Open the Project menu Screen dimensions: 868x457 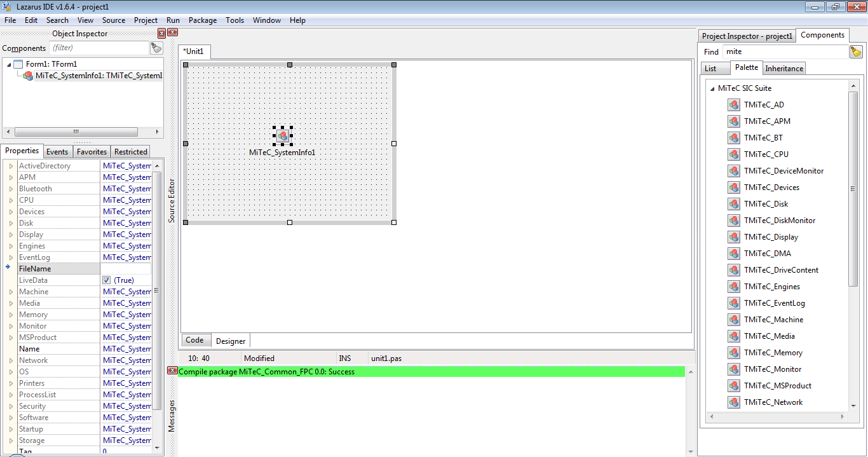[146, 20]
